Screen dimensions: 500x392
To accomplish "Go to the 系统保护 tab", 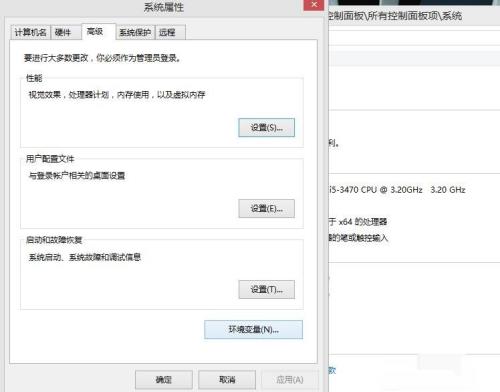I will click(x=135, y=32).
